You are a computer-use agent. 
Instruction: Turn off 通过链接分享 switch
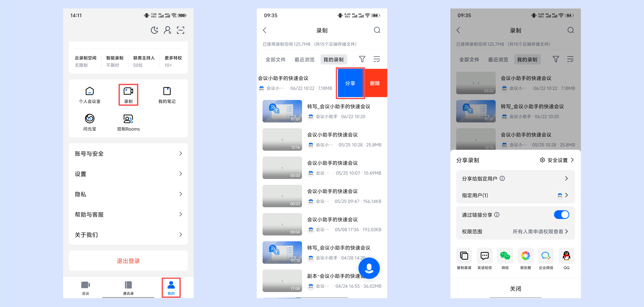pos(562,215)
